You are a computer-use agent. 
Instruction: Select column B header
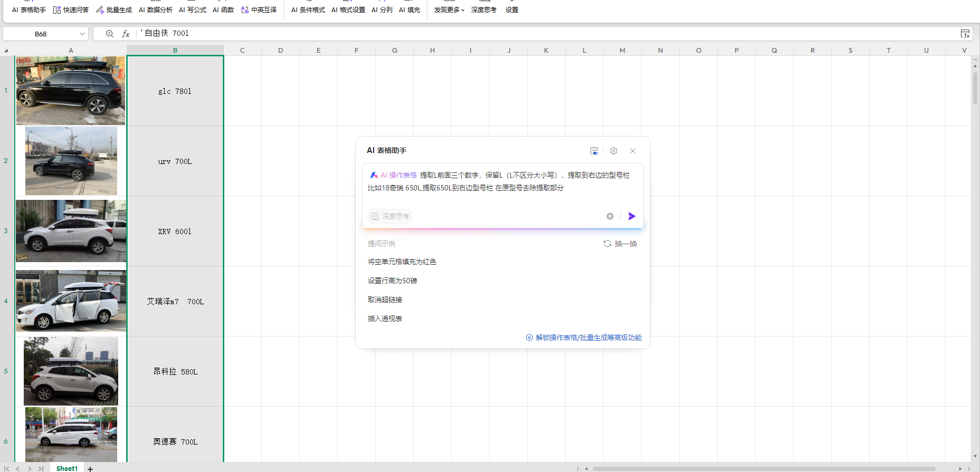175,51
